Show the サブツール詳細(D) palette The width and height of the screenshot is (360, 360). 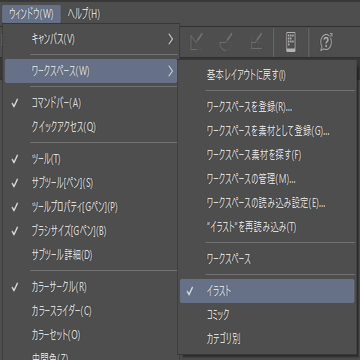[91, 255]
